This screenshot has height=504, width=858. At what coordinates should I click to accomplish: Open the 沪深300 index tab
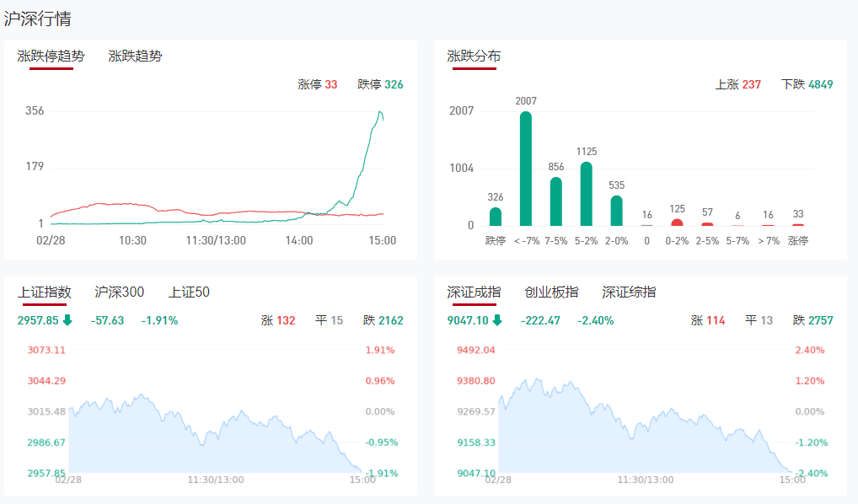(x=119, y=292)
